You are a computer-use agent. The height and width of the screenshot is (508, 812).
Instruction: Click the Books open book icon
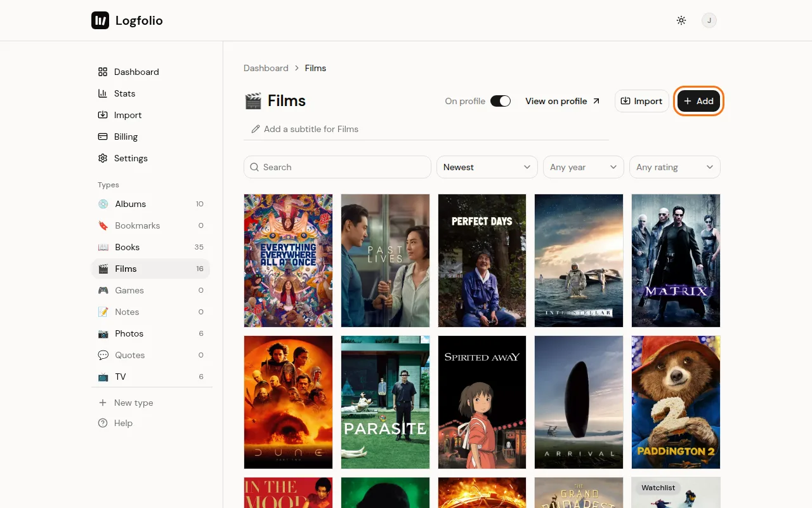103,247
